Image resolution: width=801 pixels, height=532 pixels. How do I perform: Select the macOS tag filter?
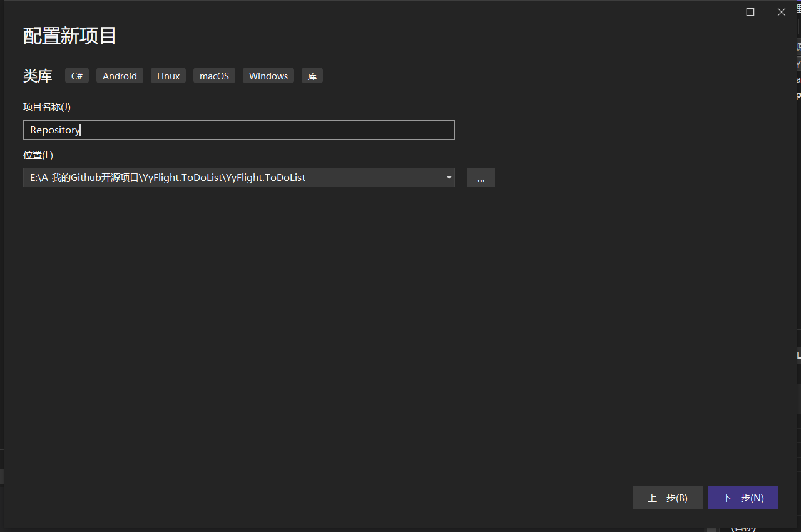click(x=214, y=75)
